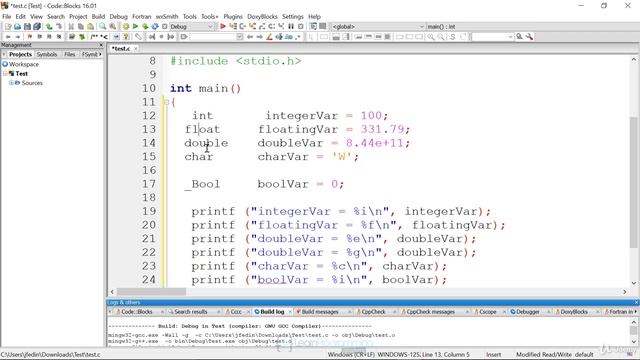This screenshot has height=360, width=640.
Task: Run the program with green play icon
Action: pyautogui.click(x=135, y=27)
